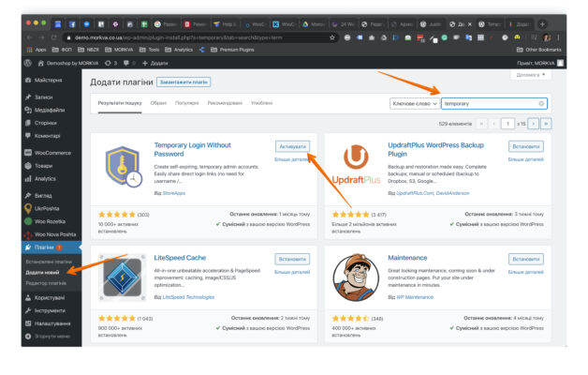Open the WP Maintenance author link
Viewport: 588px width, 375px height.
click(x=415, y=297)
